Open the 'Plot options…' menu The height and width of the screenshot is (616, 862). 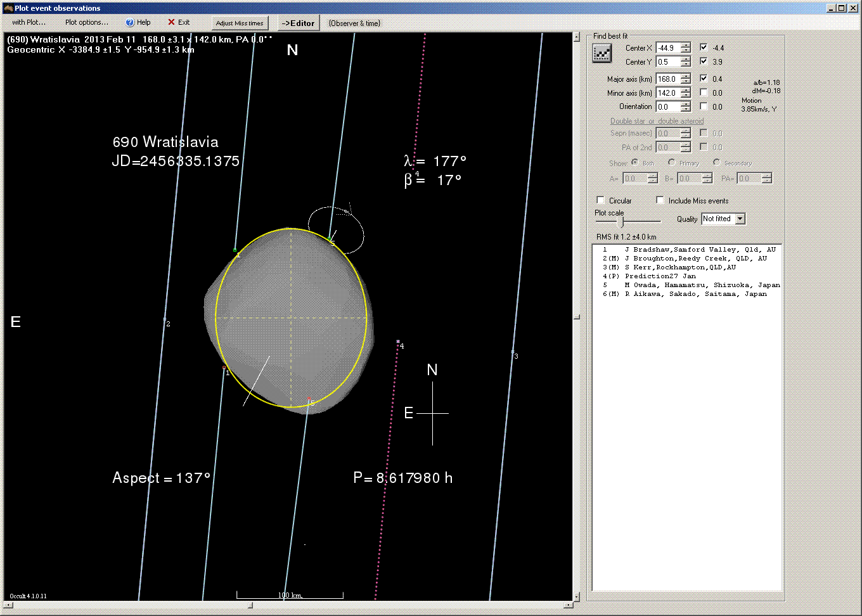pyautogui.click(x=87, y=22)
